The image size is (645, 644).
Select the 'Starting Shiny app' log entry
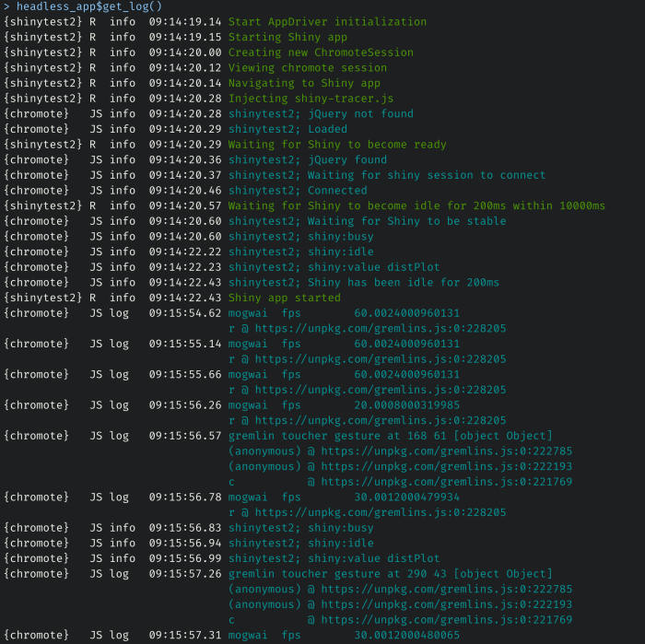(x=287, y=38)
